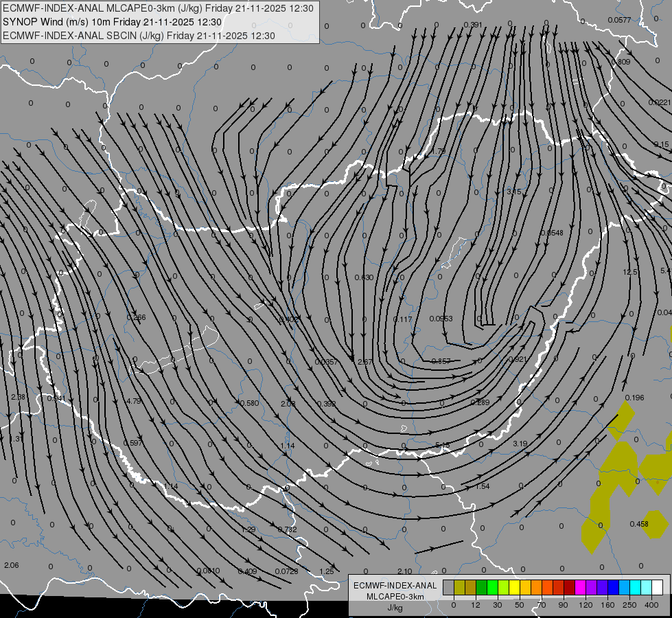Click the map value 0.597
This screenshot has height=618, width=672.
(133, 443)
